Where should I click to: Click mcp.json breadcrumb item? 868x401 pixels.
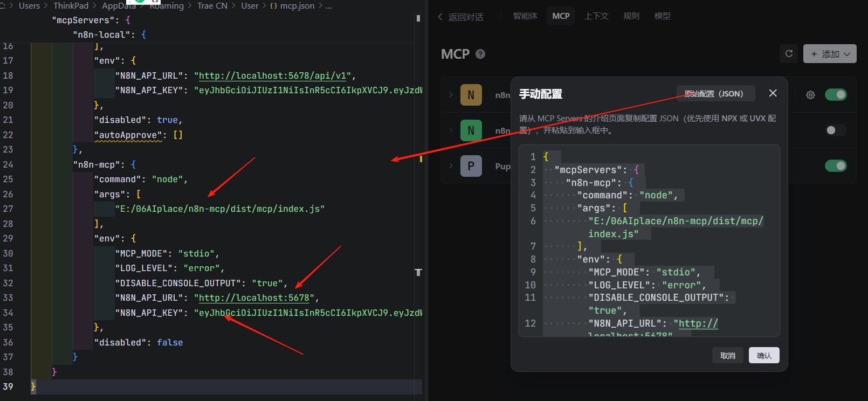pyautogui.click(x=297, y=5)
